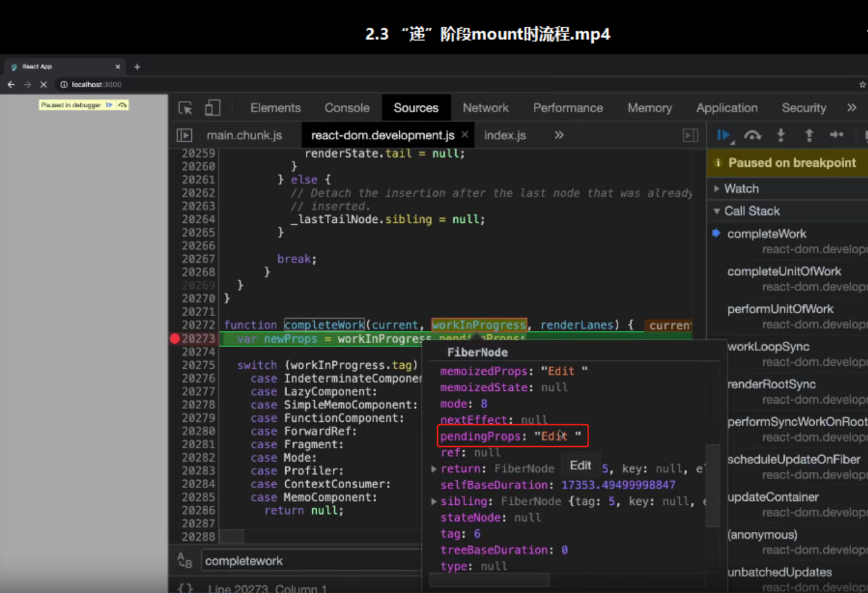The height and width of the screenshot is (593, 868).
Task: Click the workInProgress parameter on line 20272
Action: [479, 325]
